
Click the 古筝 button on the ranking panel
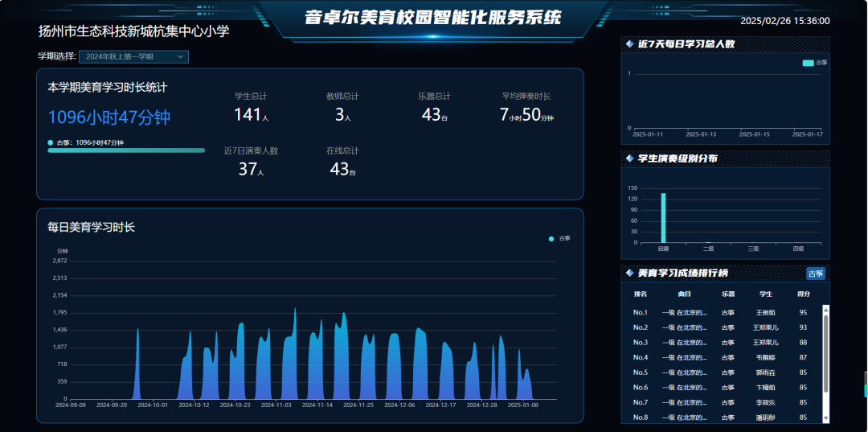(816, 274)
